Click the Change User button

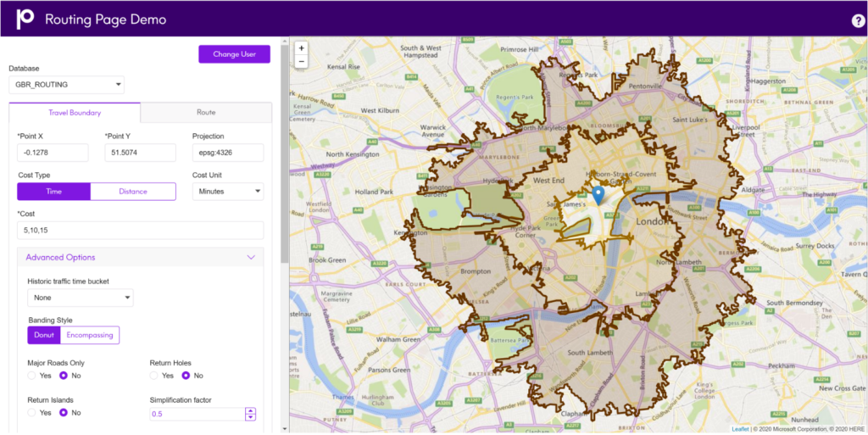pyautogui.click(x=234, y=54)
